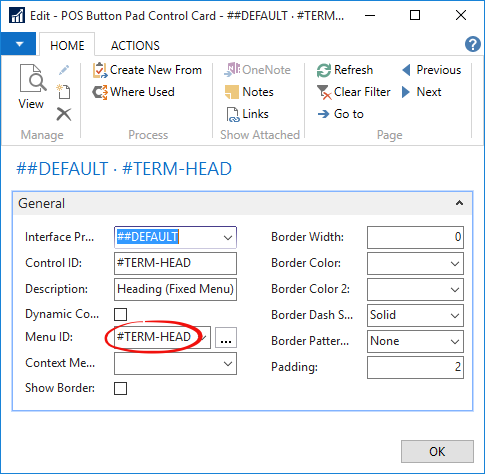The image size is (485, 474).
Task: Click the Delete X icon in Manage
Action: pos(64,114)
